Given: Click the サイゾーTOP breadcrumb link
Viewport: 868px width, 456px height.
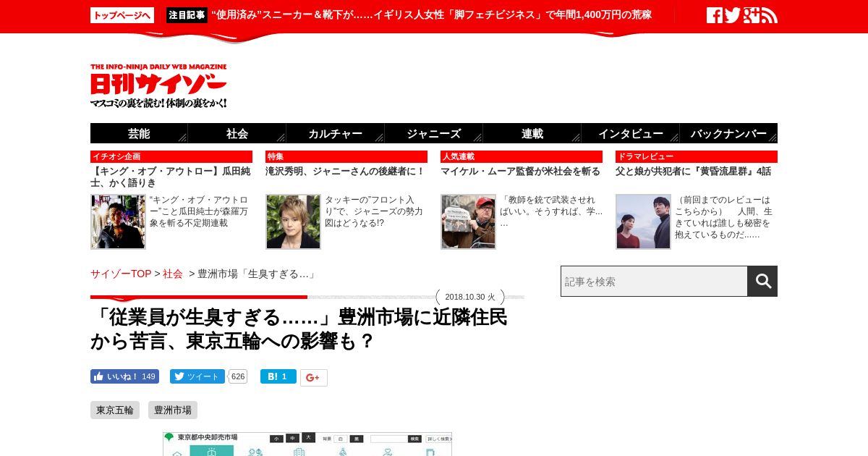Looking at the screenshot, I should click(x=121, y=274).
